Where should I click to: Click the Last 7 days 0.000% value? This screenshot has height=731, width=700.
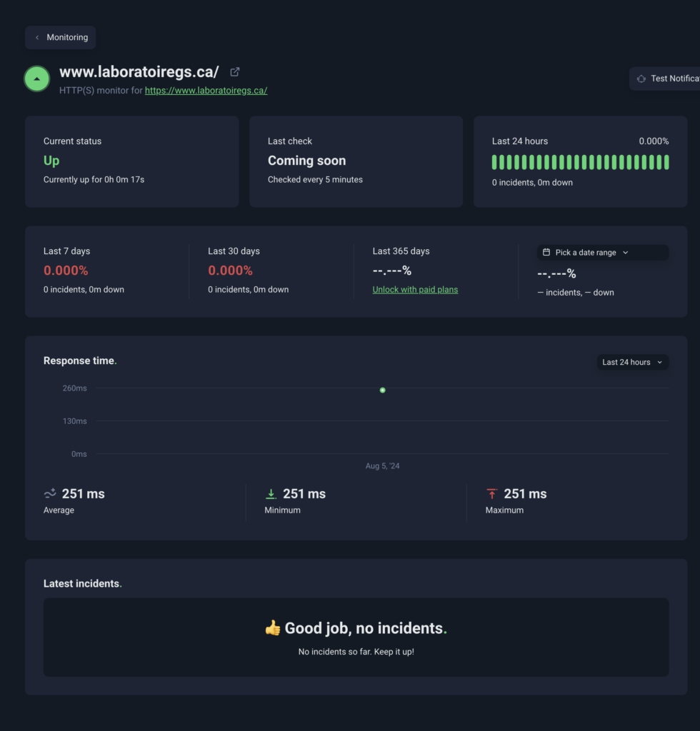[66, 271]
